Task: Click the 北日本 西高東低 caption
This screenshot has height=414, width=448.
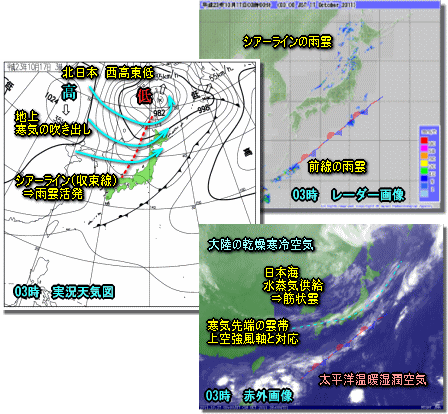Action: (107, 73)
